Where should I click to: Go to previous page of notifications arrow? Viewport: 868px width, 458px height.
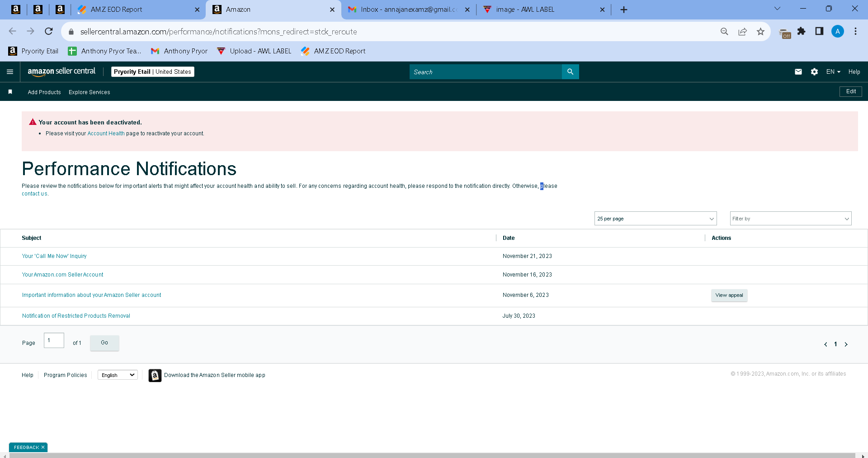[826, 344]
